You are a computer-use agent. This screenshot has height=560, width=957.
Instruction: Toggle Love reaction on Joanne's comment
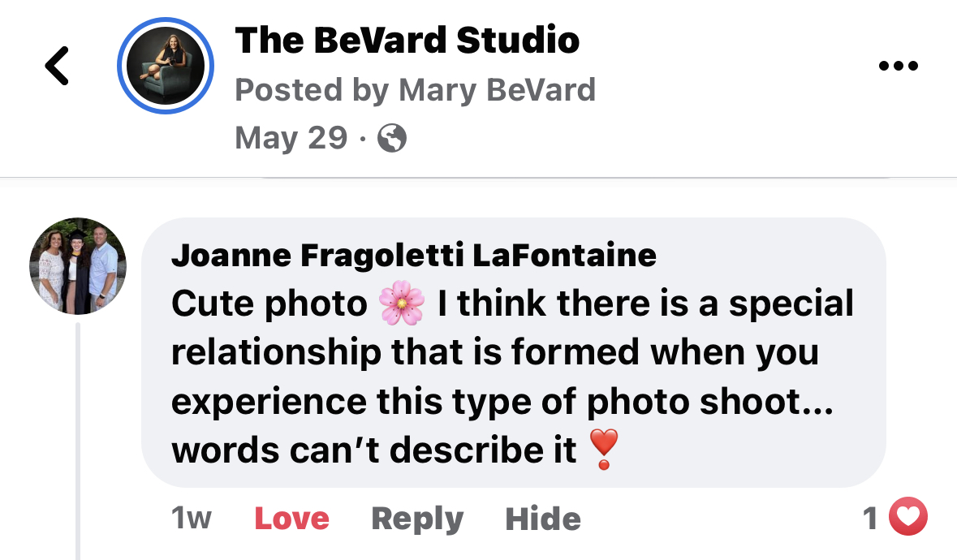point(291,519)
